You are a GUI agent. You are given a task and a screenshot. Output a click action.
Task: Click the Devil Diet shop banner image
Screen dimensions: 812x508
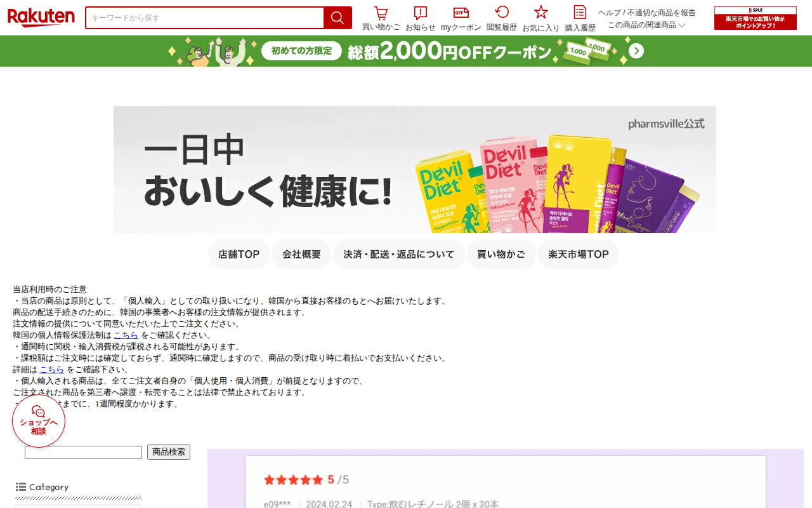[415, 170]
